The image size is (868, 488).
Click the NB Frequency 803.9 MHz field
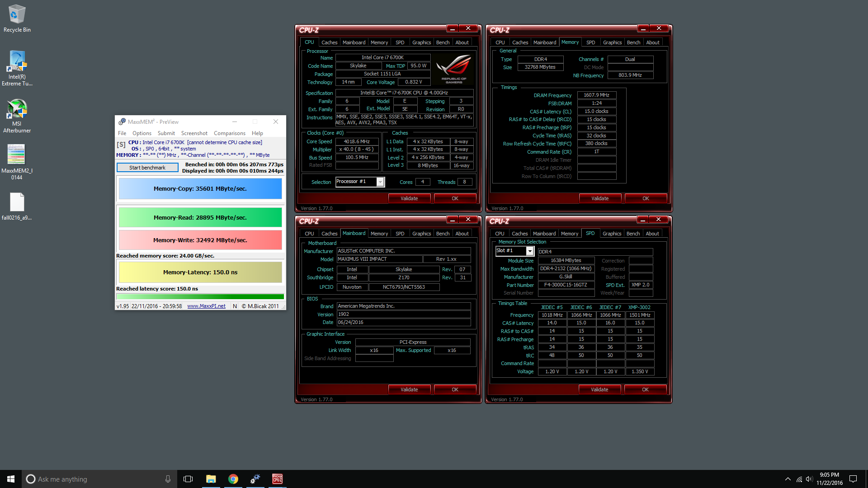click(630, 75)
